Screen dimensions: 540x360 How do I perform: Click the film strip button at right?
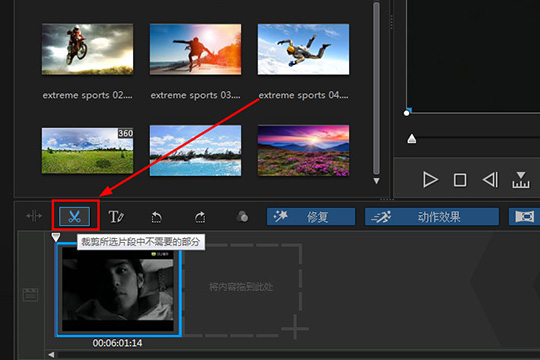click(524, 217)
